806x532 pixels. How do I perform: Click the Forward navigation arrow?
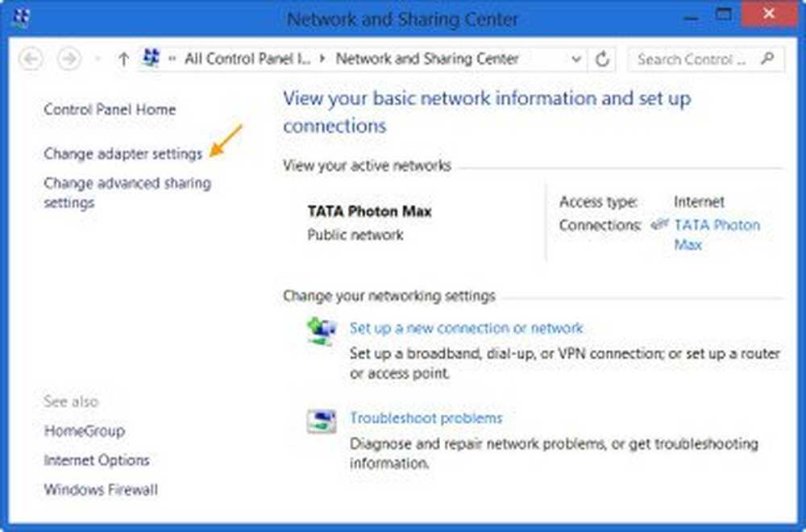[69, 59]
